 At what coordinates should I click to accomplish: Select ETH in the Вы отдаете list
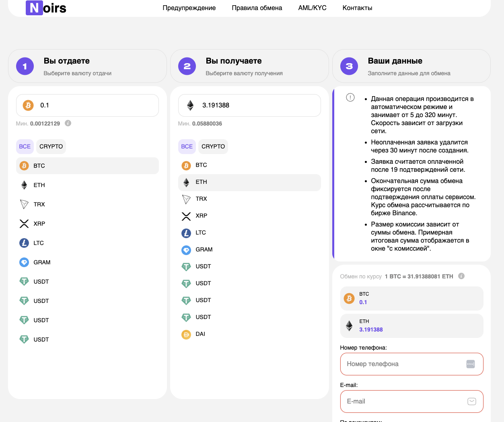[x=87, y=185]
